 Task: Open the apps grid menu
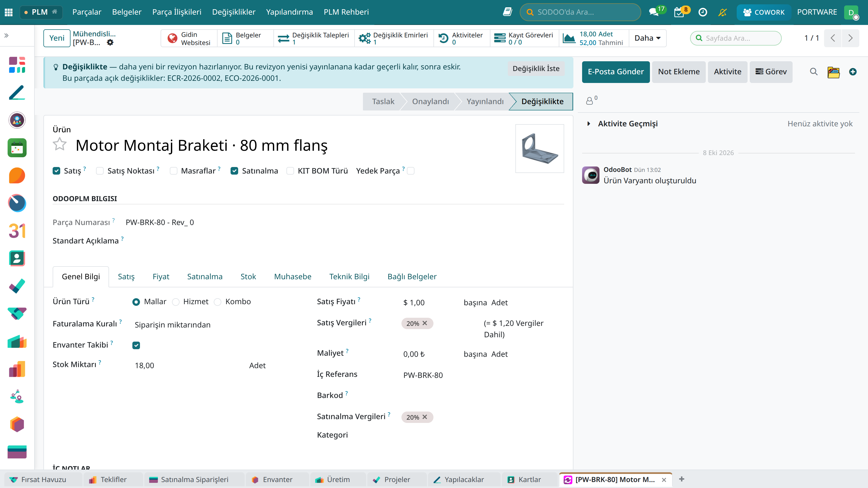9,12
